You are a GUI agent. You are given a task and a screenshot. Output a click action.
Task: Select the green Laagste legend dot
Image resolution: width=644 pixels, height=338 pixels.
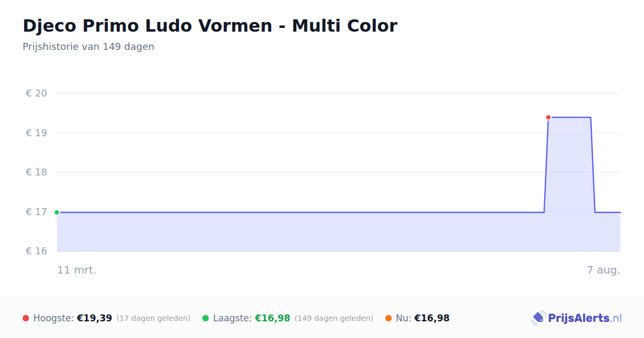(206, 318)
